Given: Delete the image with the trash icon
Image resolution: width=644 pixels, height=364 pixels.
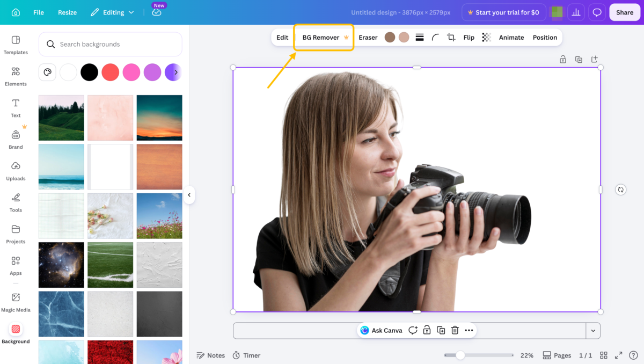Looking at the screenshot, I should pyautogui.click(x=455, y=330).
